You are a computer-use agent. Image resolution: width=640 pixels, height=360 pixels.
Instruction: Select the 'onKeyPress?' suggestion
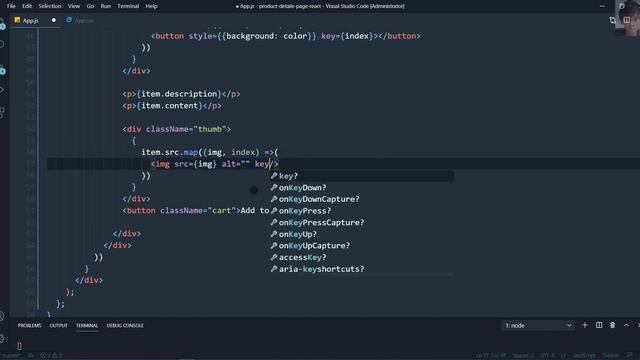pyautogui.click(x=361, y=211)
